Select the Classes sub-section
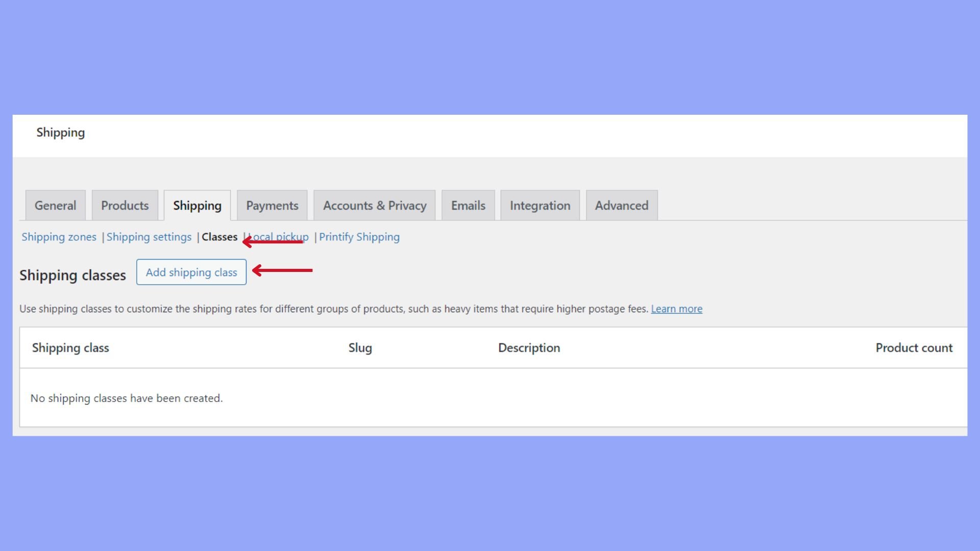Screen dimensions: 980x551 (219, 237)
